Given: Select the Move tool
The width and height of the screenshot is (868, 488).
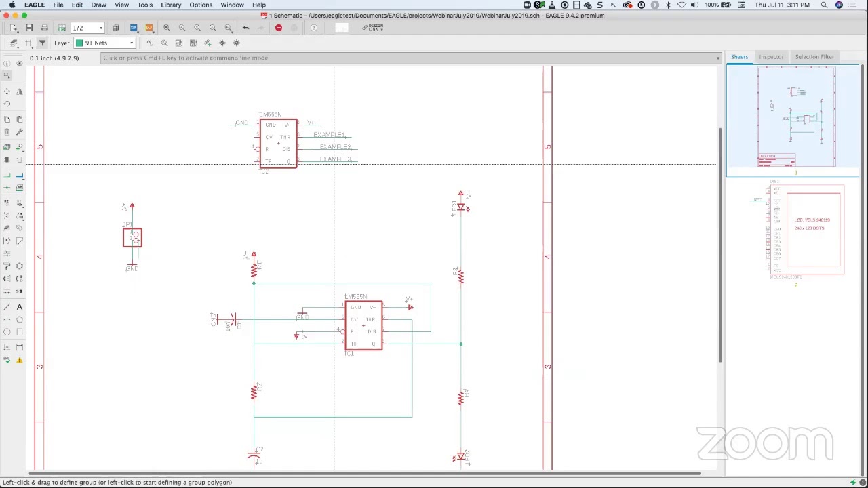Looking at the screenshot, I should click(7, 91).
